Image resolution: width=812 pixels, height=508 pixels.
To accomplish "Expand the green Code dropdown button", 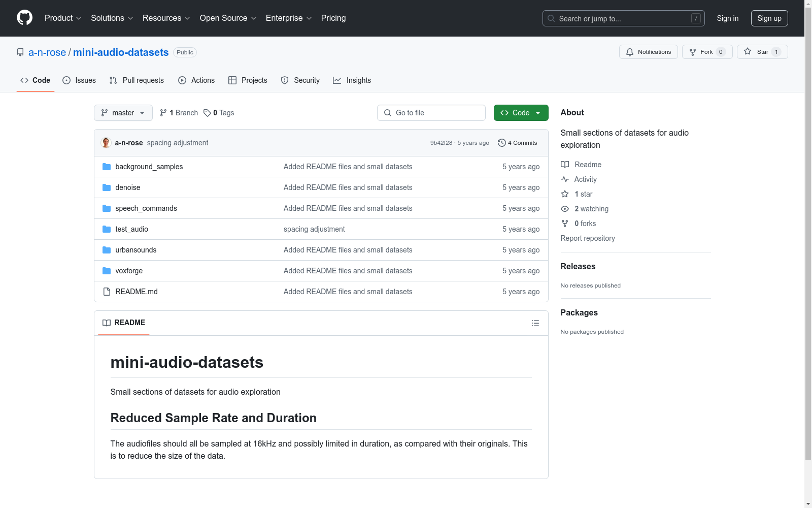I will (x=521, y=113).
